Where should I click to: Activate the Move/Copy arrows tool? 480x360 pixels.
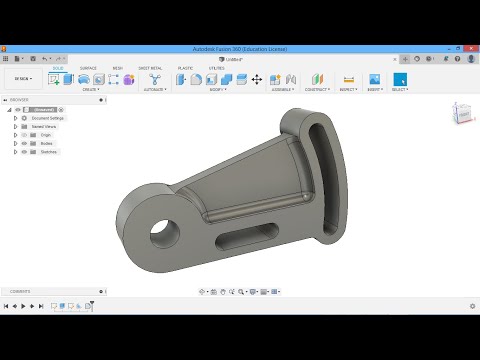(257, 79)
